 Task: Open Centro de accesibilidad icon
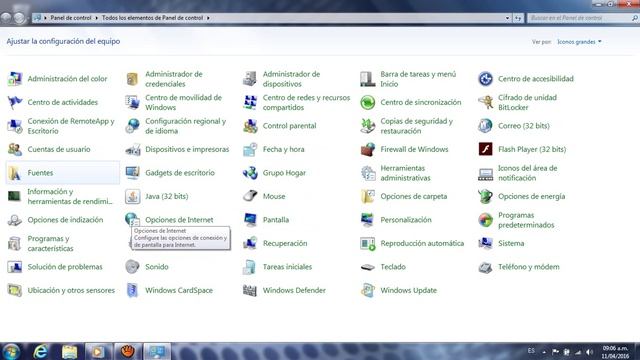tap(485, 79)
